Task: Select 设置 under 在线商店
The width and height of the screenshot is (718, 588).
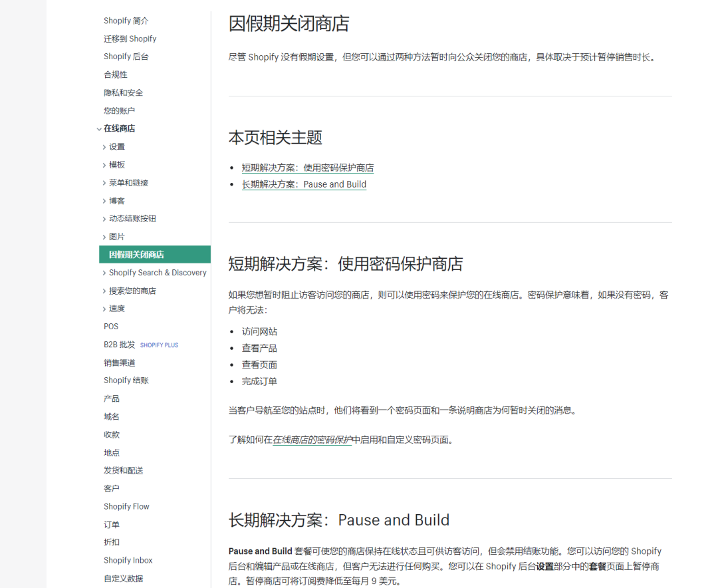Action: pyautogui.click(x=117, y=146)
